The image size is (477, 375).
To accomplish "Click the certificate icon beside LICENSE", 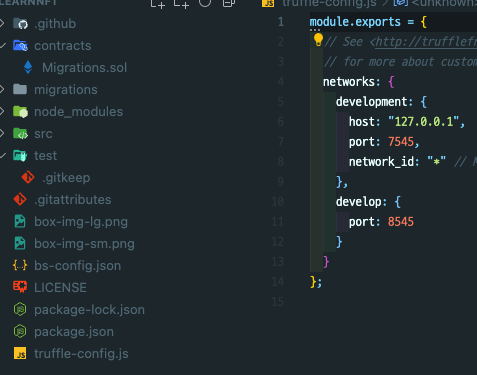I will pos(20,287).
